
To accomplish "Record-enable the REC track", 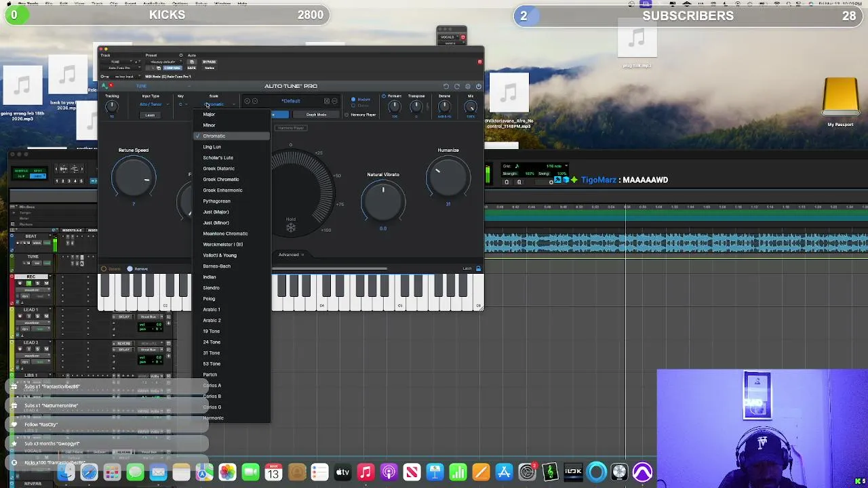I will point(20,283).
